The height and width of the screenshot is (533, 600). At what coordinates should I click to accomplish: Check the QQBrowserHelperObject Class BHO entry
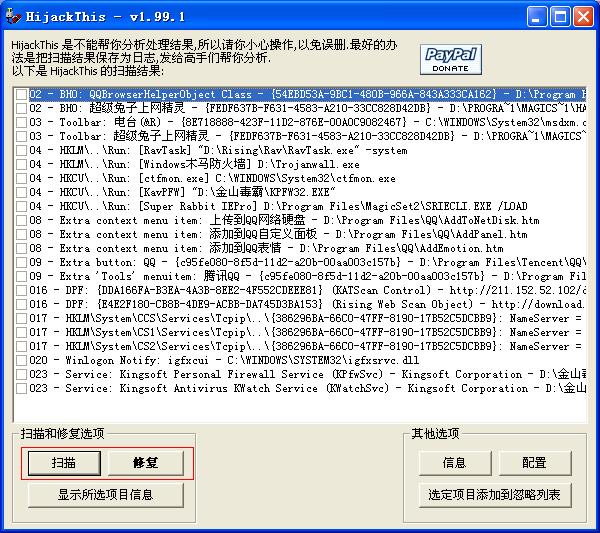pos(21,95)
